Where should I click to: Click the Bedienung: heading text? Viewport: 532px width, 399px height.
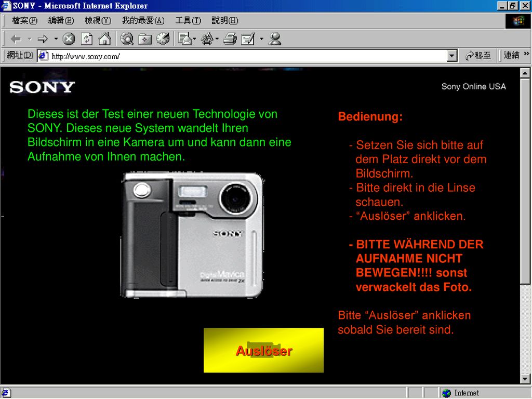370,117
